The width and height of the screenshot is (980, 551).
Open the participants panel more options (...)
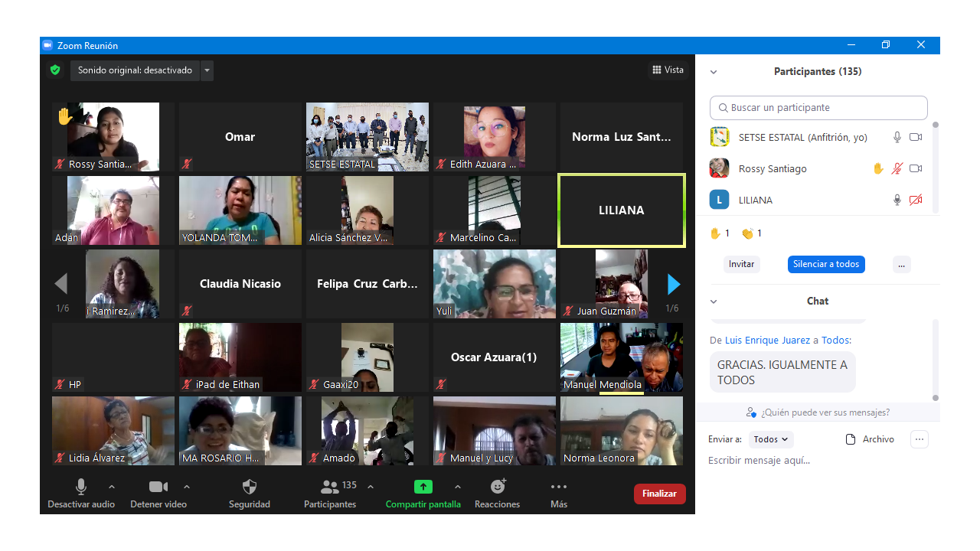click(902, 264)
